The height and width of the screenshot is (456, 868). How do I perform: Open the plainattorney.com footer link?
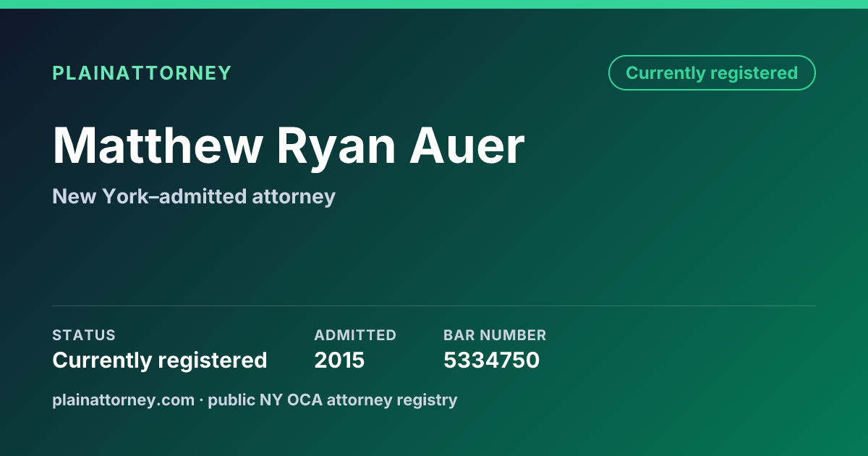(123, 400)
